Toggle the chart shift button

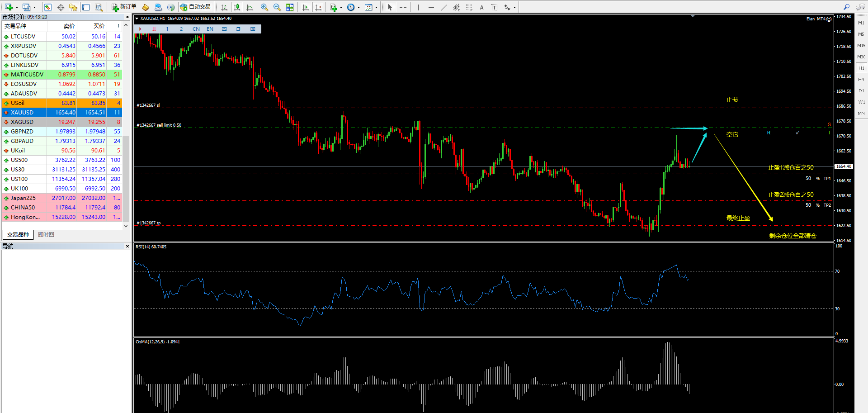tap(319, 7)
